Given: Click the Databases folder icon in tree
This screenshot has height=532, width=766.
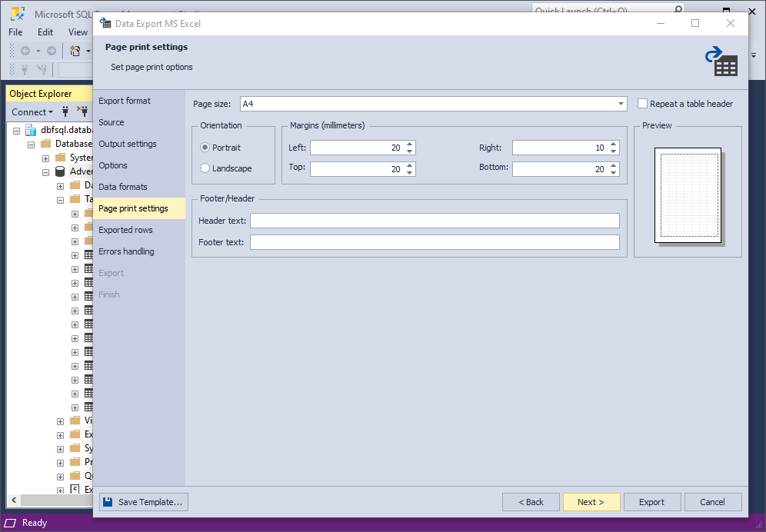Looking at the screenshot, I should point(46,144).
